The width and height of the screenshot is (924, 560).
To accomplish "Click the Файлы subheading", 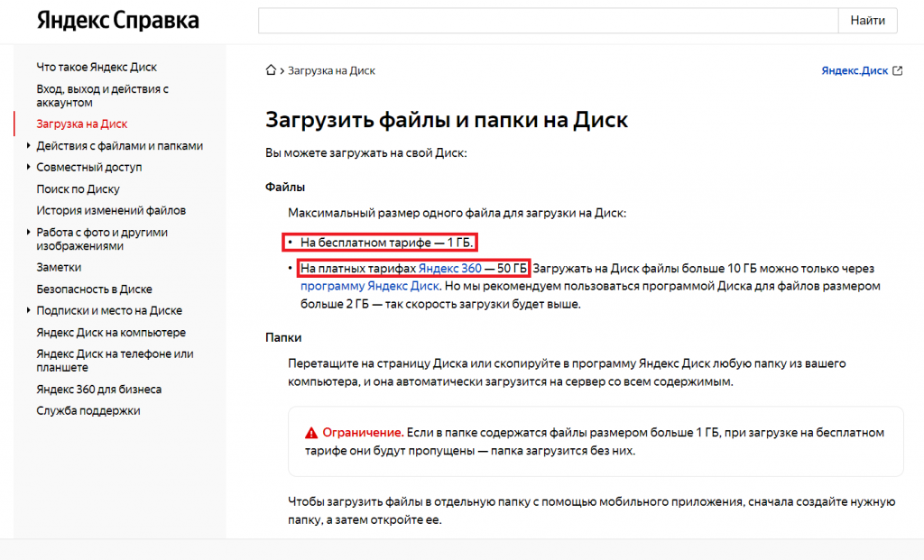I will (284, 188).
